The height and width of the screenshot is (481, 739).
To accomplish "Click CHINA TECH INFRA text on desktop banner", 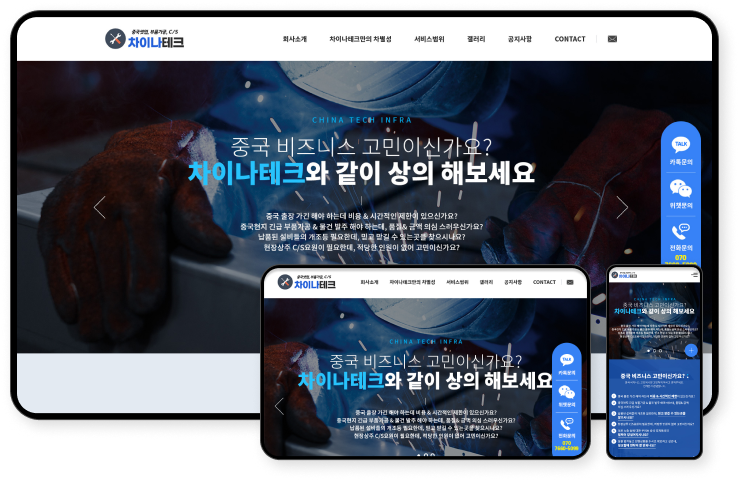I will [362, 120].
